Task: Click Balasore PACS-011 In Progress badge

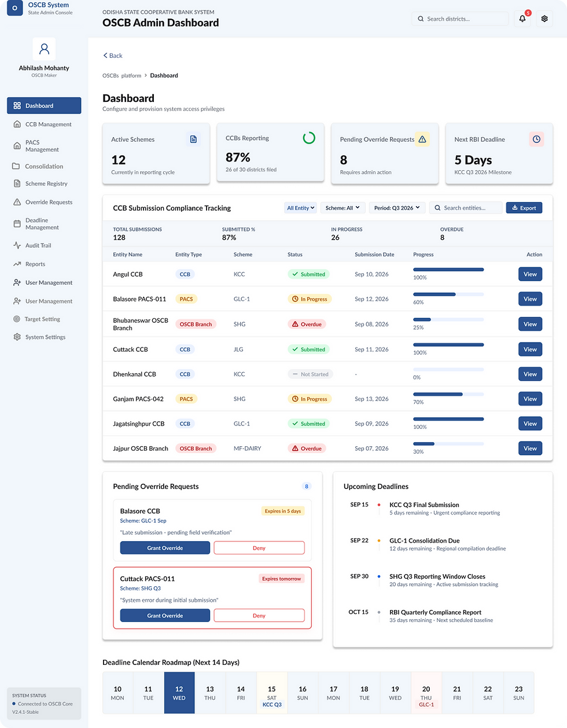Action: [310, 299]
